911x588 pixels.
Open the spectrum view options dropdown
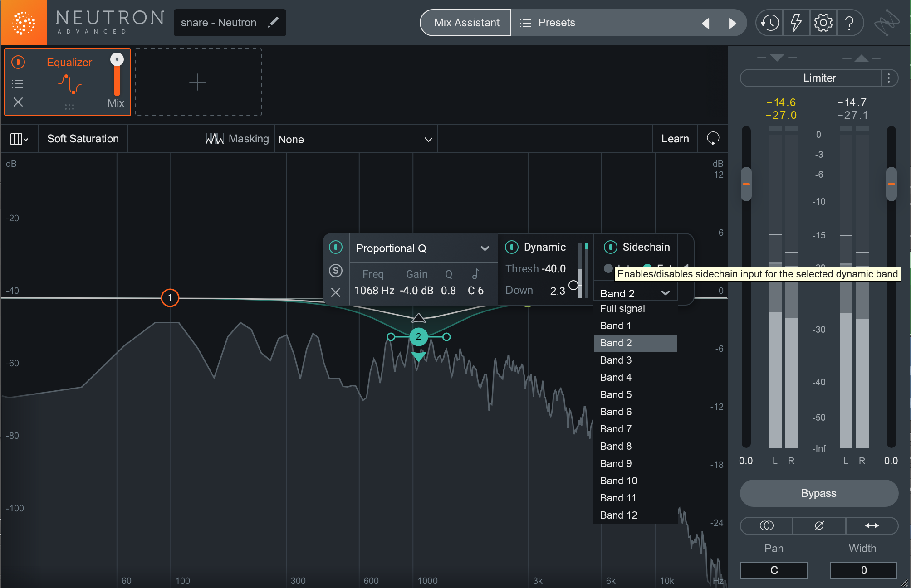click(x=19, y=139)
